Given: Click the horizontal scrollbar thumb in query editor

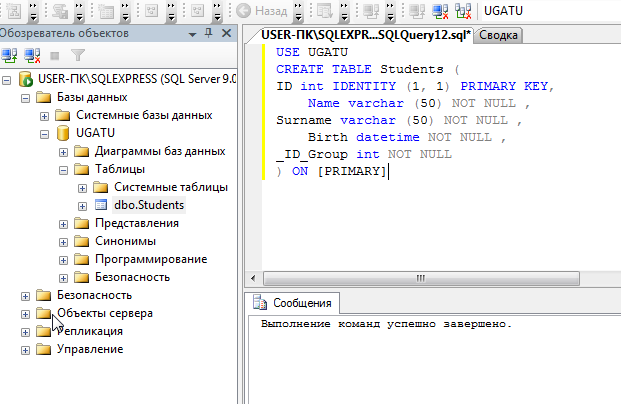Looking at the screenshot, I should (421, 278).
